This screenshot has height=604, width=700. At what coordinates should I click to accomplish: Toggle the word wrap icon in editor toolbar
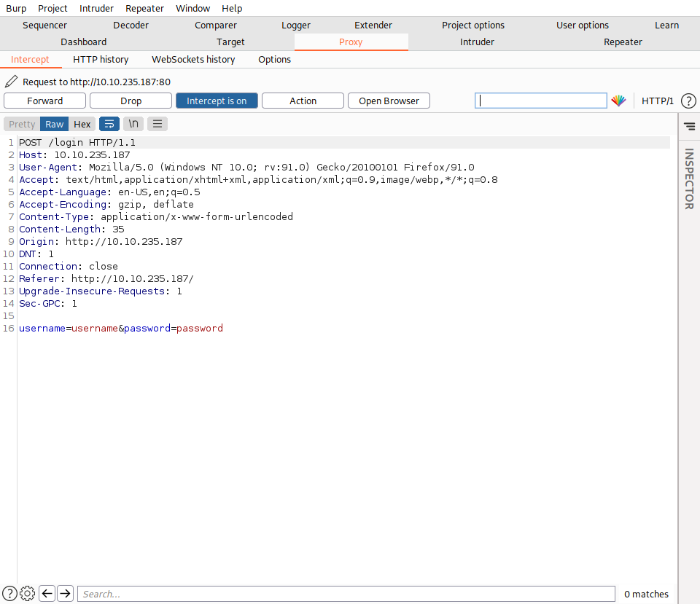click(109, 124)
